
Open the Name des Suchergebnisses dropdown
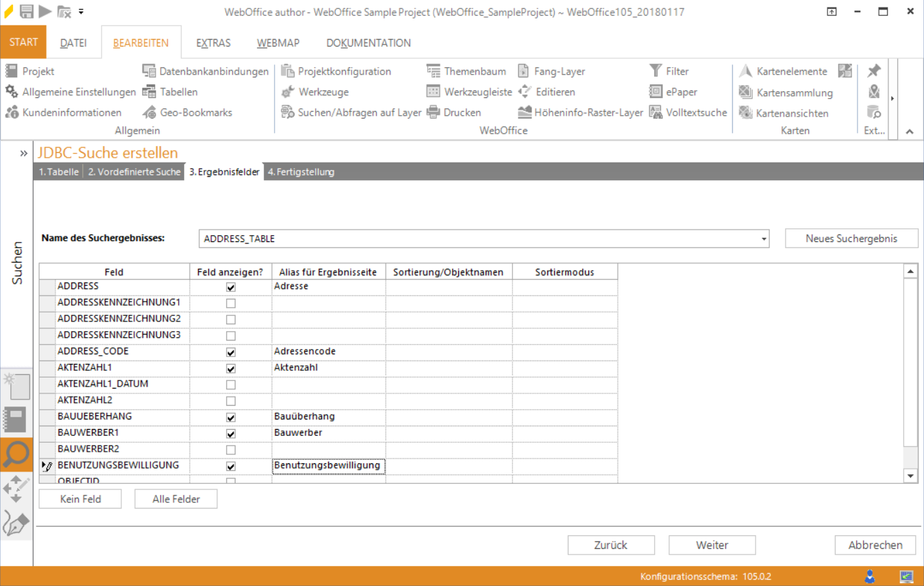(763, 239)
